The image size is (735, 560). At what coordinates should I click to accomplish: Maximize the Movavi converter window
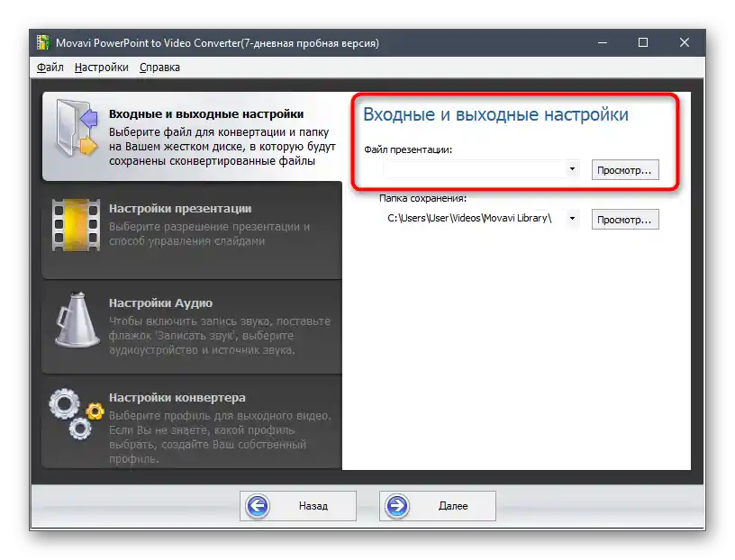pos(643,42)
